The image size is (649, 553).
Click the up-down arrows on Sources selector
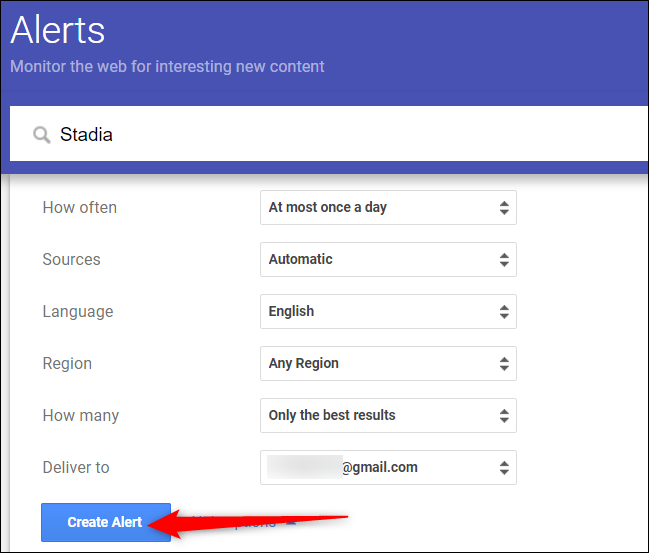504,260
